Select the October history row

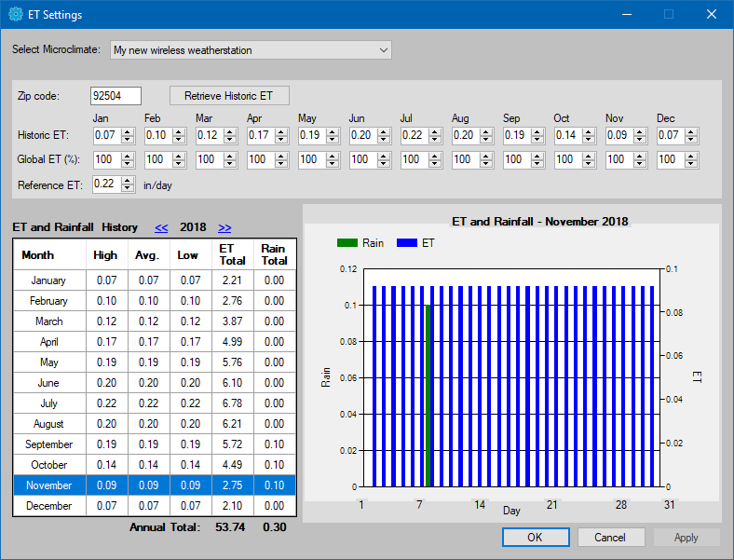[155, 465]
